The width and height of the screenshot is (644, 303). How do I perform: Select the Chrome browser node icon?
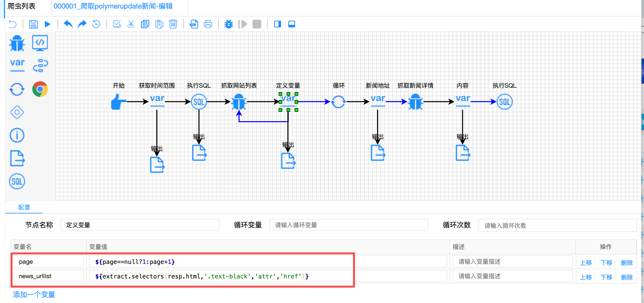click(x=40, y=89)
